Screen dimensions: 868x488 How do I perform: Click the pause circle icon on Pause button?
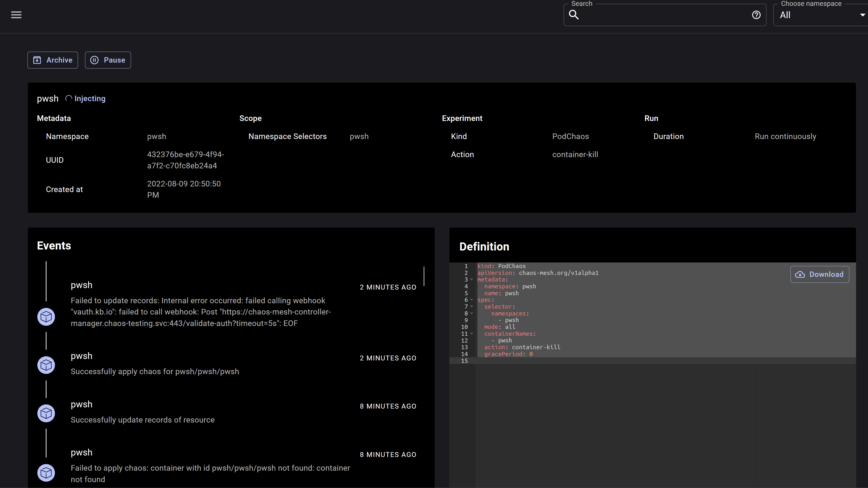click(95, 60)
